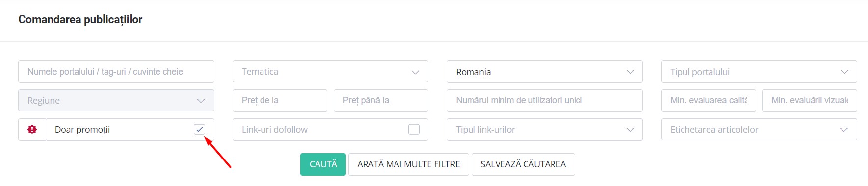
Task: Click the Tematica chevron arrow
Action: pos(415,72)
